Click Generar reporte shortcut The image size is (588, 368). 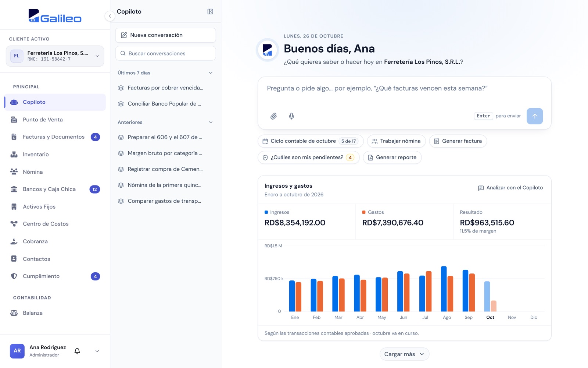[392, 158]
